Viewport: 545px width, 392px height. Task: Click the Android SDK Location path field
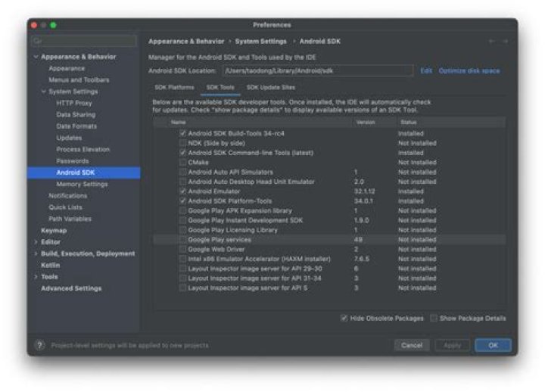tap(318, 71)
